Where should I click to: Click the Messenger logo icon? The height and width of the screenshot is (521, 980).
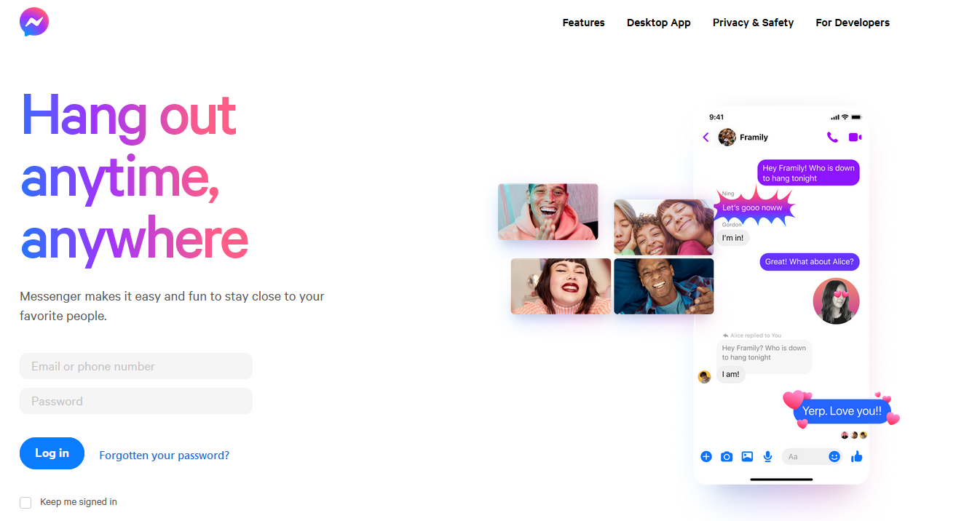click(x=34, y=22)
